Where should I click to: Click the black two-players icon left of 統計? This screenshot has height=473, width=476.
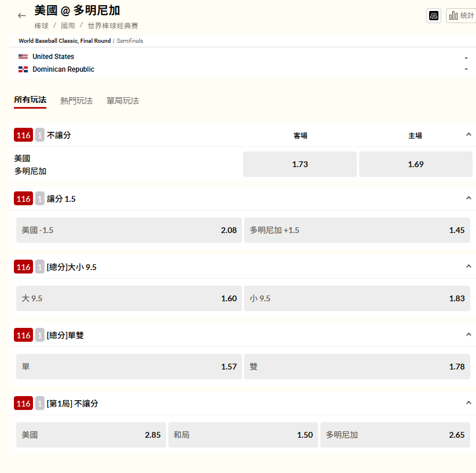pos(433,16)
